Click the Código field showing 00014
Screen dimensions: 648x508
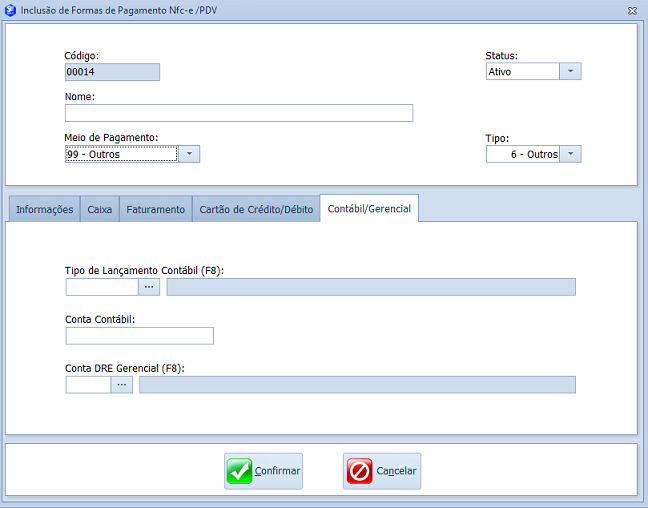point(112,72)
